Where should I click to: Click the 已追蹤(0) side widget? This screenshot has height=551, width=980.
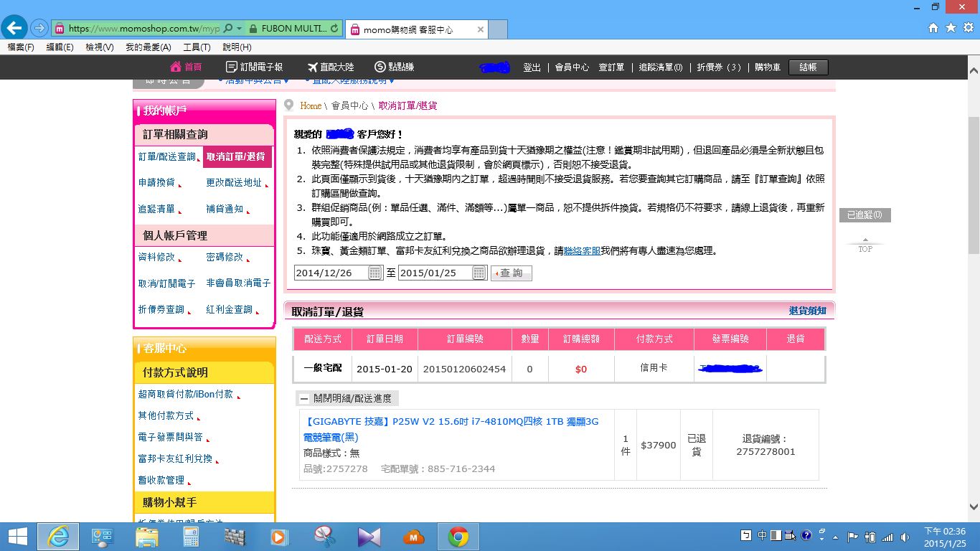(864, 215)
